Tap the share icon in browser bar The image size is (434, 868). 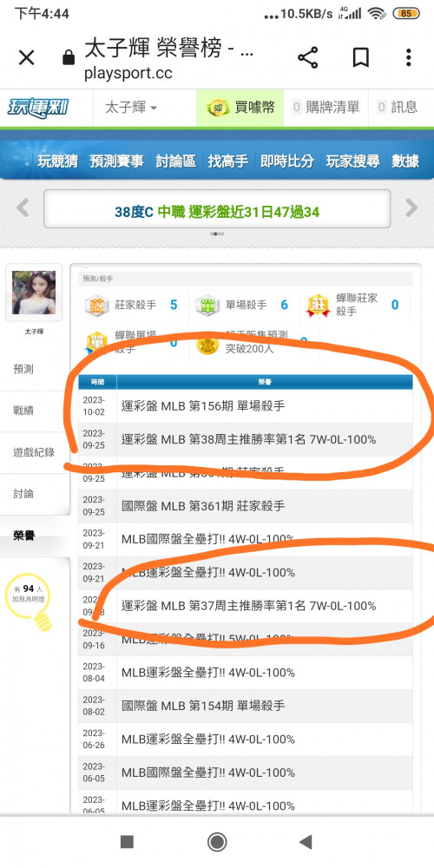click(x=308, y=57)
